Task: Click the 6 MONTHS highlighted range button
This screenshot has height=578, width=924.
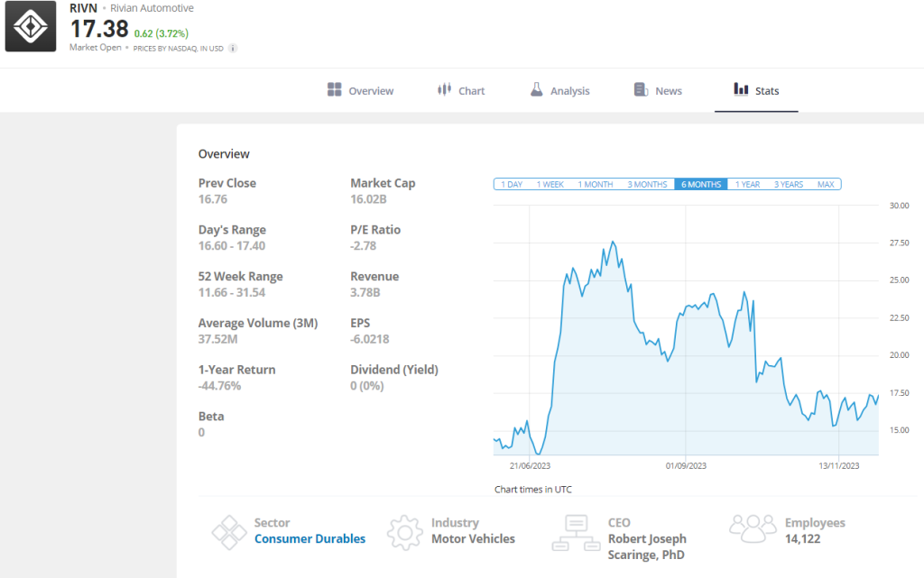Action: click(x=700, y=184)
